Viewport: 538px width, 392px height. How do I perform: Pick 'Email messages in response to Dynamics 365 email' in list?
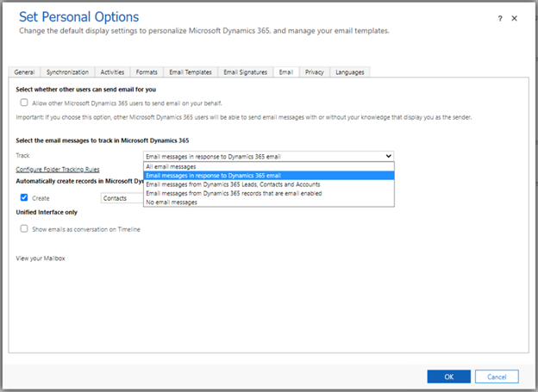click(269, 176)
